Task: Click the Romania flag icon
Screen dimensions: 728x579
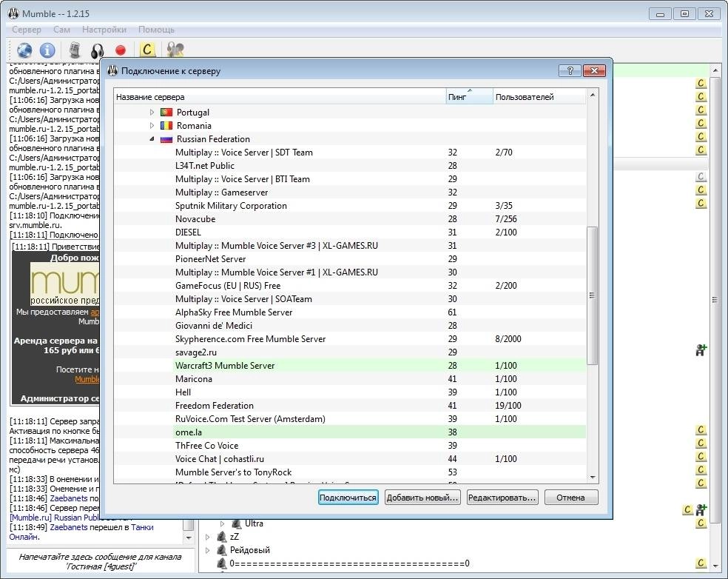Action: 166,125
